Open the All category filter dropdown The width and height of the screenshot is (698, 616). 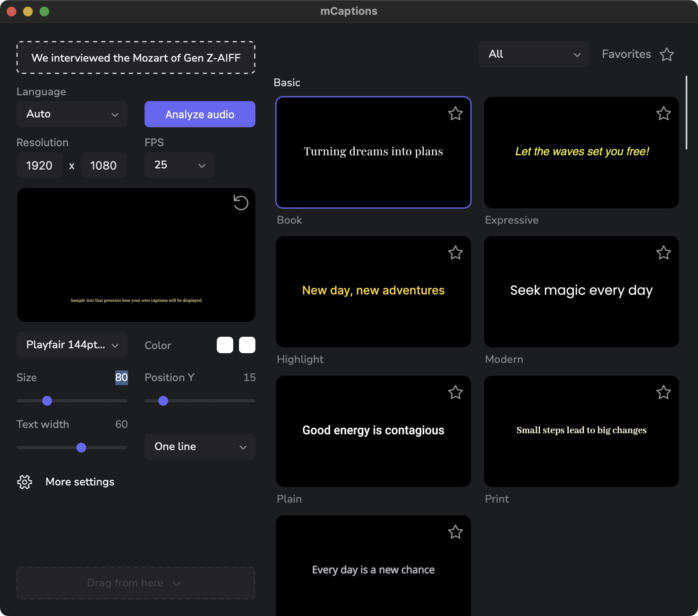pyautogui.click(x=534, y=54)
